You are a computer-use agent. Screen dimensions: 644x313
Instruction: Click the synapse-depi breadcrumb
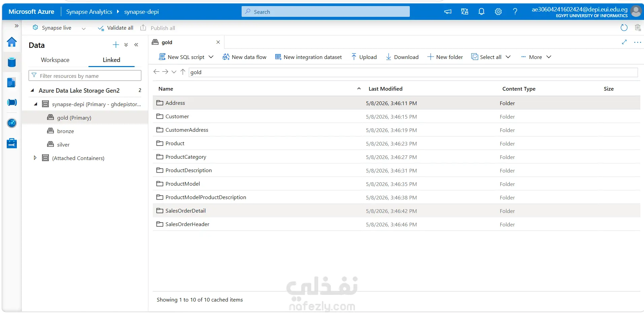[x=141, y=12]
